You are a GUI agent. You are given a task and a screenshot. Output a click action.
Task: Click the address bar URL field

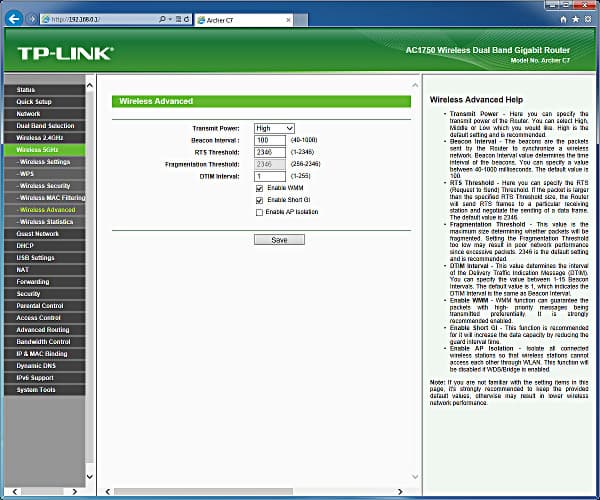coord(99,19)
